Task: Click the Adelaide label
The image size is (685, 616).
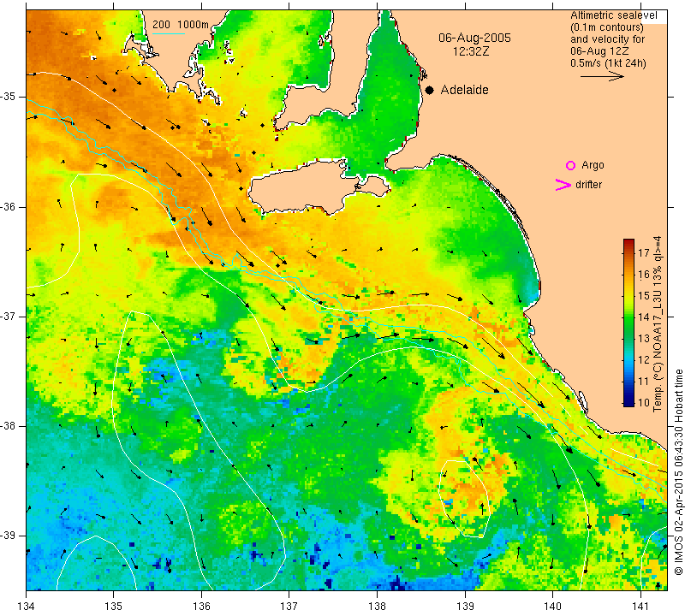Action: 464,90
